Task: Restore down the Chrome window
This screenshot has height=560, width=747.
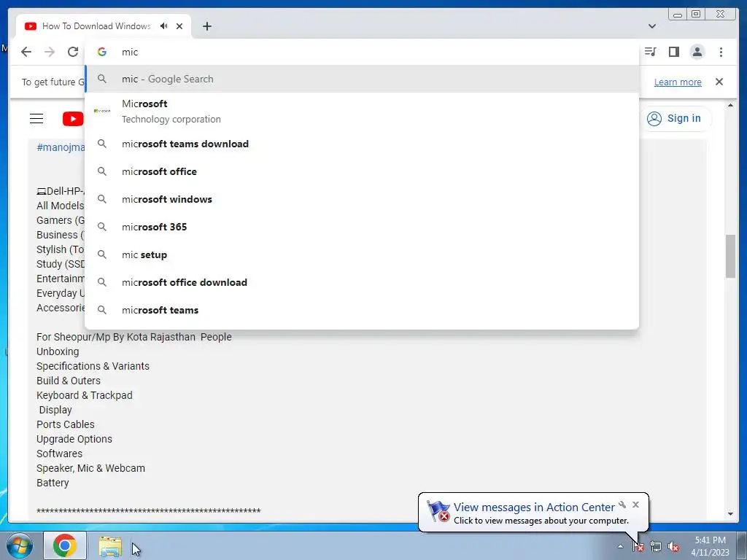Action: (x=696, y=15)
